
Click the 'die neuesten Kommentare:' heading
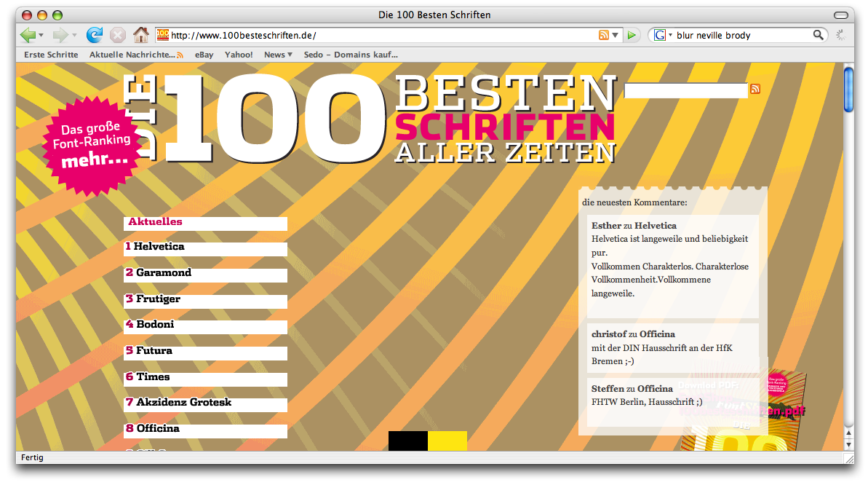(x=634, y=202)
